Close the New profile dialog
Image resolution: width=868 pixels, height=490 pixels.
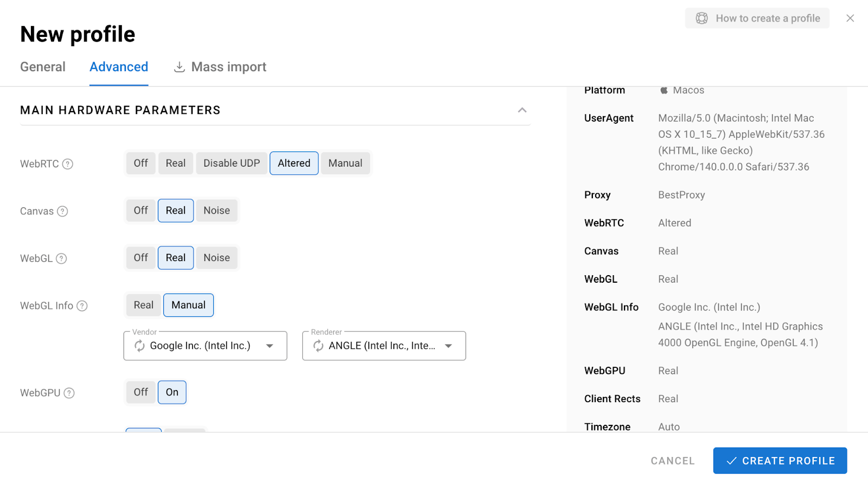850,18
